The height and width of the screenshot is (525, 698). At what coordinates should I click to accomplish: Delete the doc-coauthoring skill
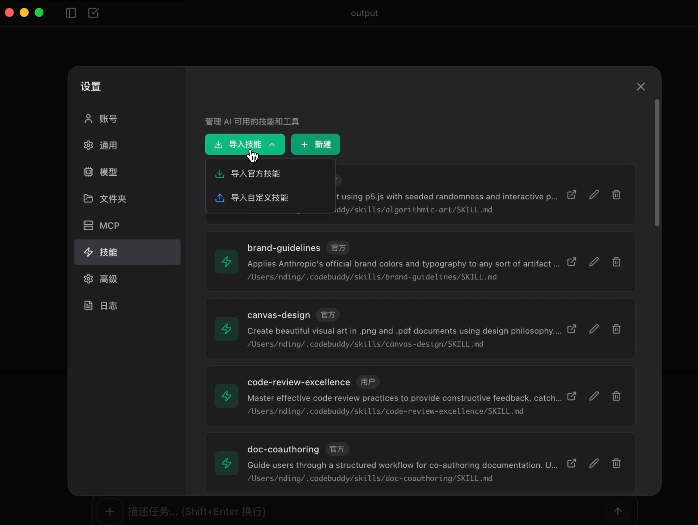(x=616, y=463)
